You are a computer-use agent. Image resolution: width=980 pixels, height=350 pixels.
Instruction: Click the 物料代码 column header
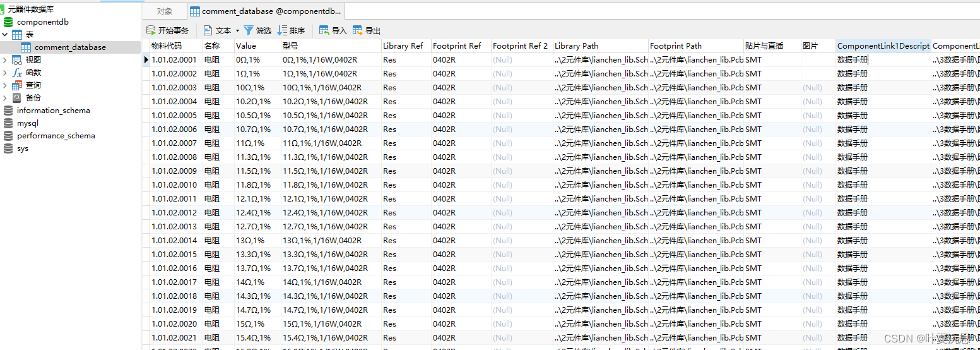coord(166,46)
